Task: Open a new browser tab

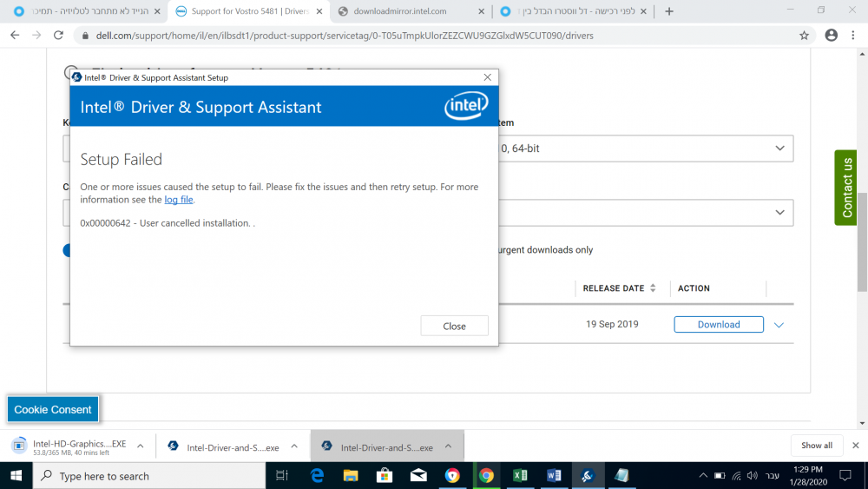Action: click(x=668, y=11)
